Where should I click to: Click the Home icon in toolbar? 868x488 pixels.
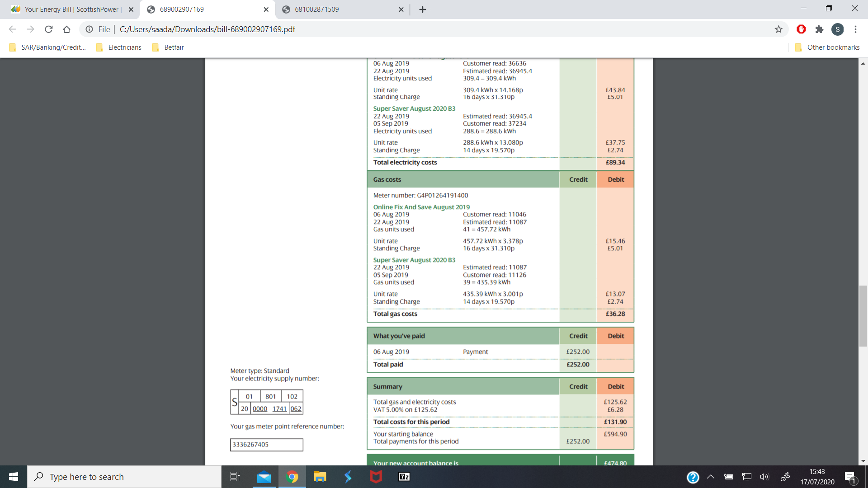[x=66, y=29]
